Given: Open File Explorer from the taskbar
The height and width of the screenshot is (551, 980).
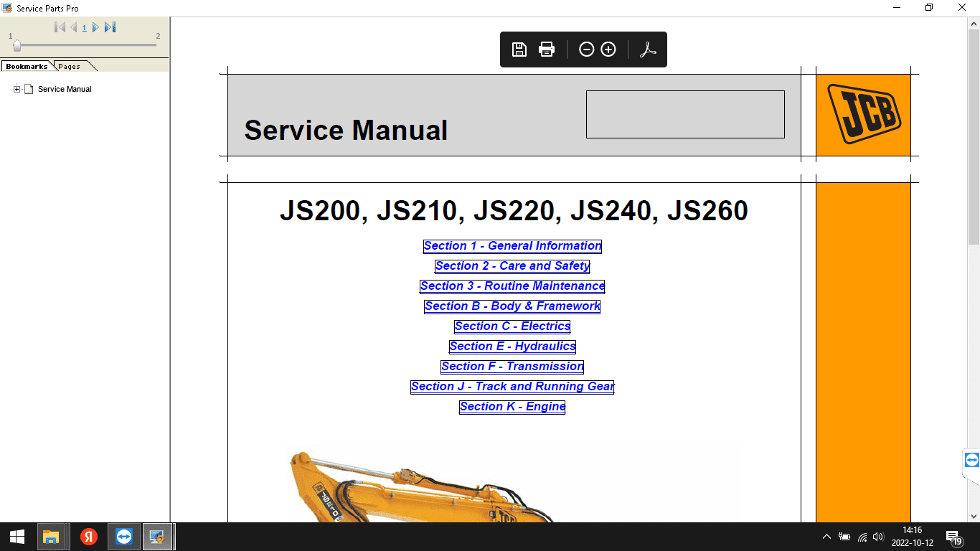Looking at the screenshot, I should pyautogui.click(x=50, y=537).
